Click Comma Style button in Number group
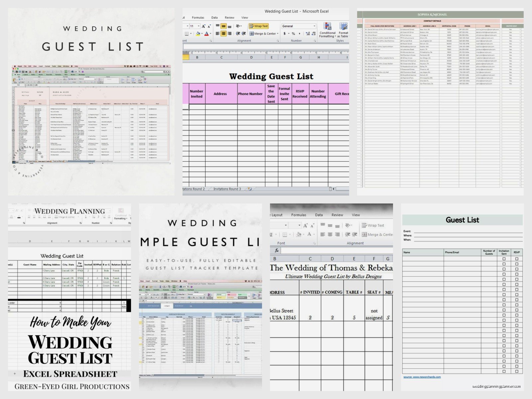This screenshot has width=532, height=399. coord(300,34)
